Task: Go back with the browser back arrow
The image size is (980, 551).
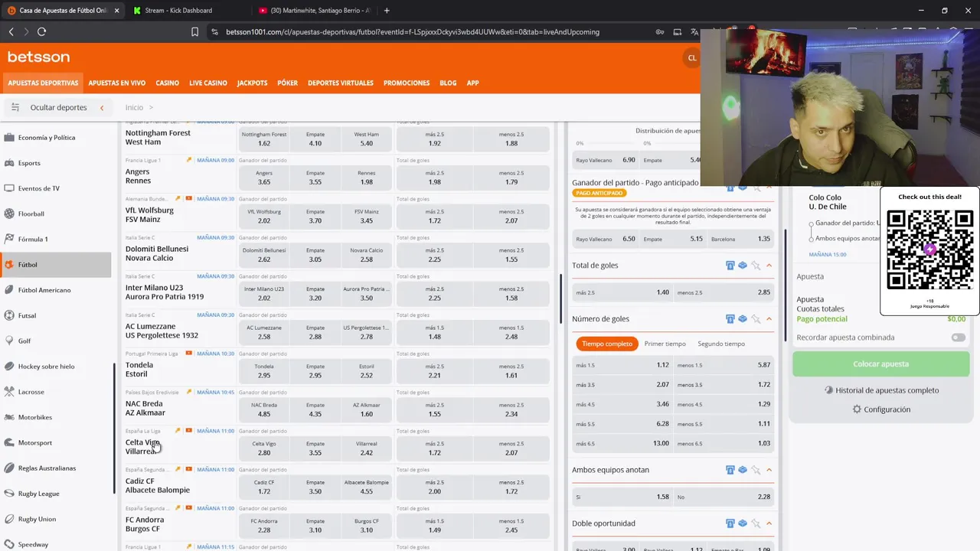Action: tap(11, 31)
